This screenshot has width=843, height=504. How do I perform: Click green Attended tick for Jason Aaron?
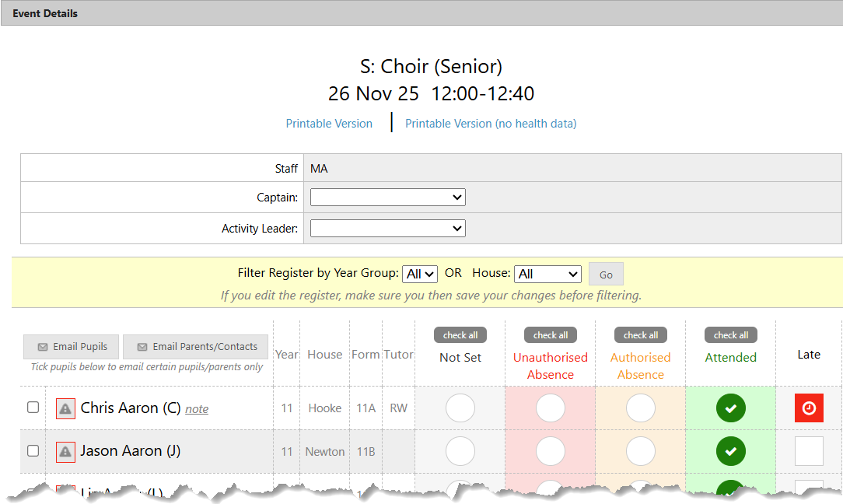coord(730,451)
